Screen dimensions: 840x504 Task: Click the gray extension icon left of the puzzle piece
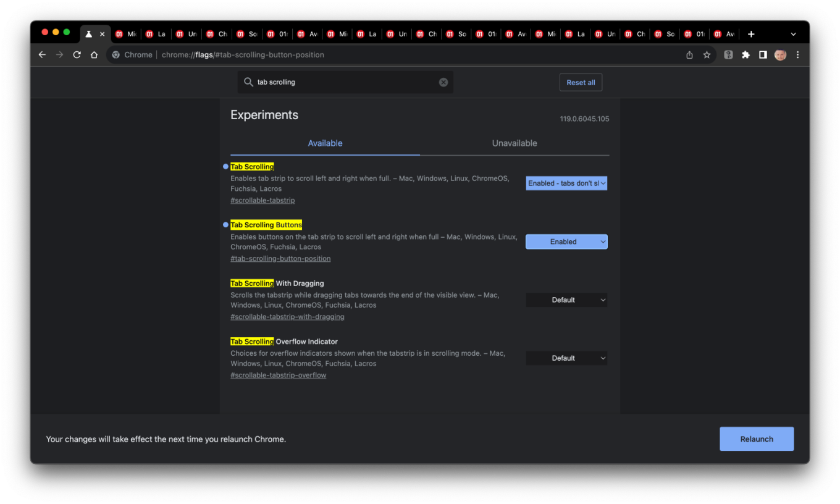(728, 54)
